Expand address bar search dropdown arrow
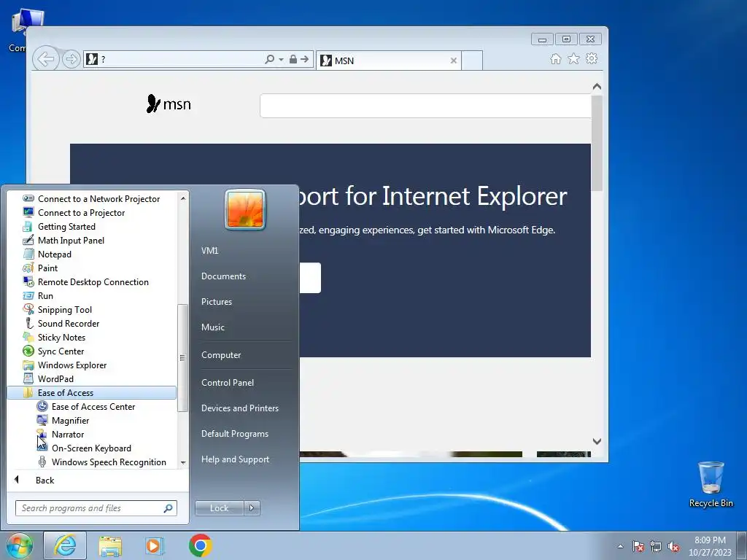This screenshot has height=560, width=747. 281,60
